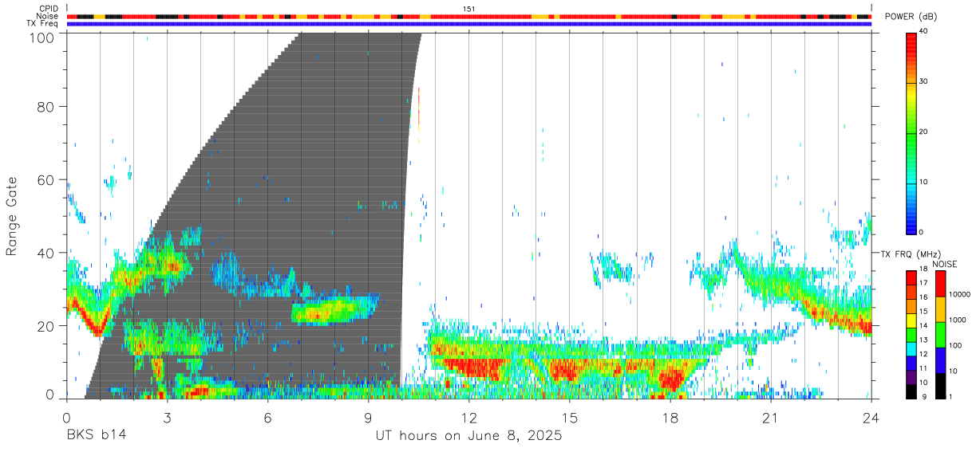Click the 30 tick on POWER colorbar
Image resolution: width=980 pixels, height=452 pixels.
point(923,81)
